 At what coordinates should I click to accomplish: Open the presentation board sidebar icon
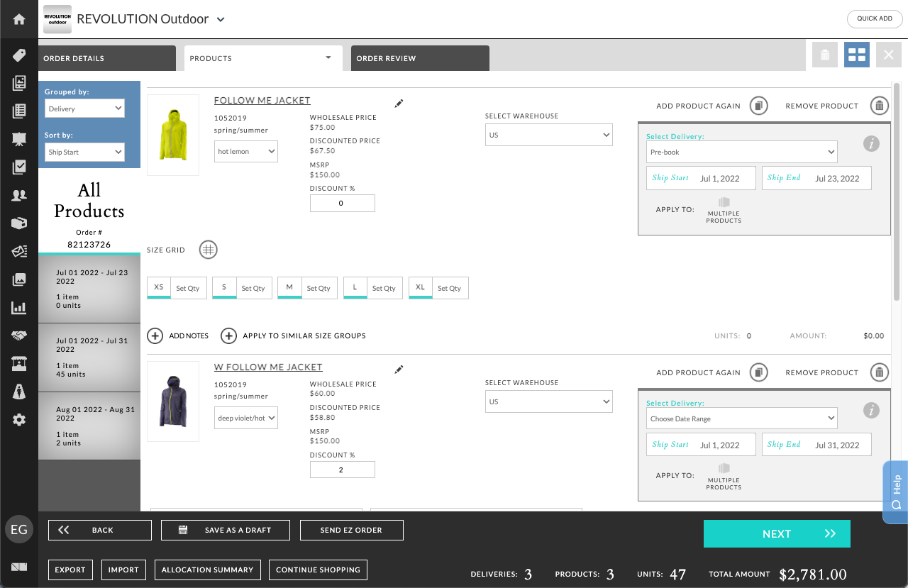[x=19, y=140]
